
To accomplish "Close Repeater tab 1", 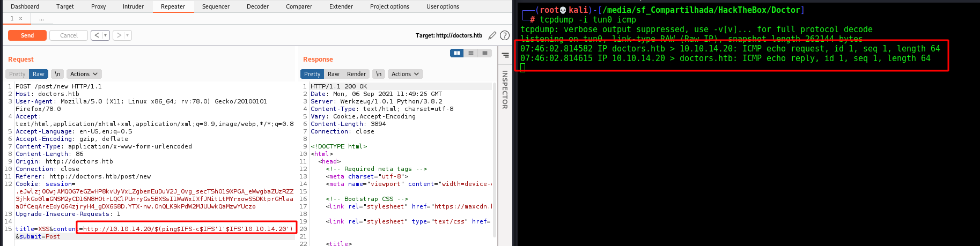I will pyautogui.click(x=20, y=18).
